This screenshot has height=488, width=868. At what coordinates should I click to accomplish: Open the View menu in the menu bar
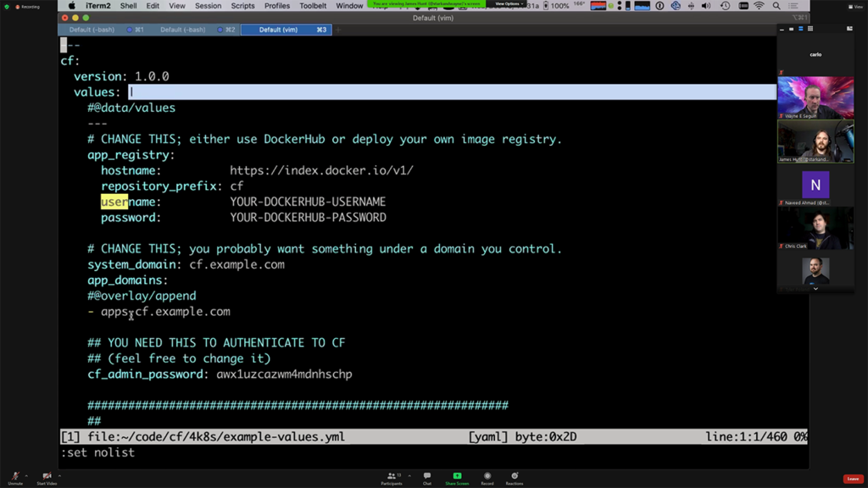[177, 6]
